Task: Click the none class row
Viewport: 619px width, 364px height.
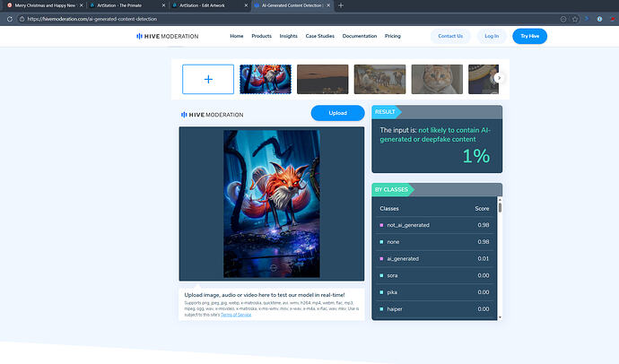Action: pyautogui.click(x=434, y=242)
